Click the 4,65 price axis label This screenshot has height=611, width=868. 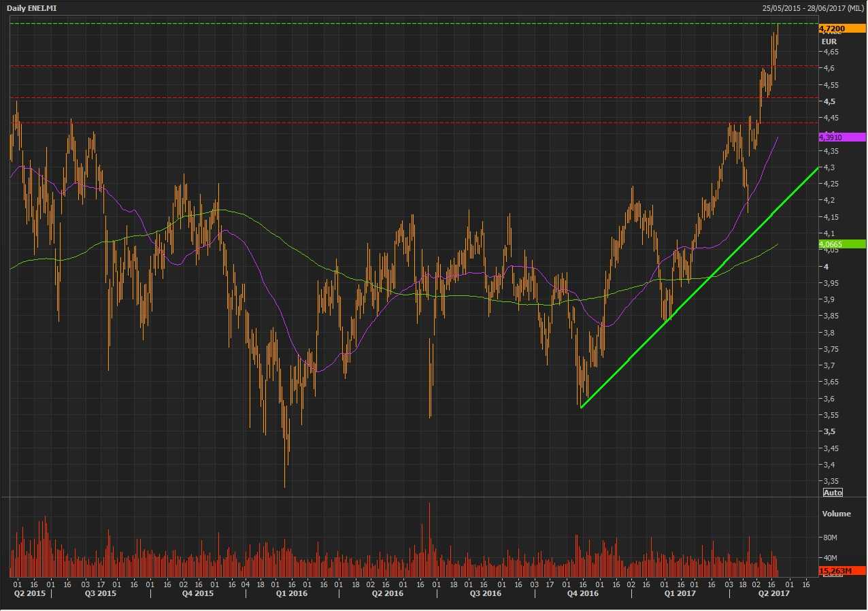click(830, 52)
